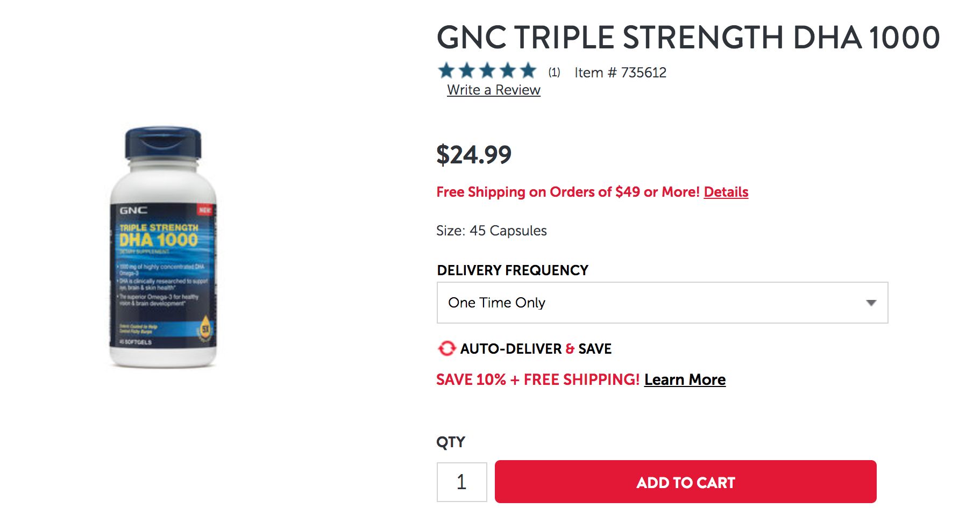Viewport: 980px width, 530px height.
Task: Click the quantity input field
Action: tap(461, 482)
